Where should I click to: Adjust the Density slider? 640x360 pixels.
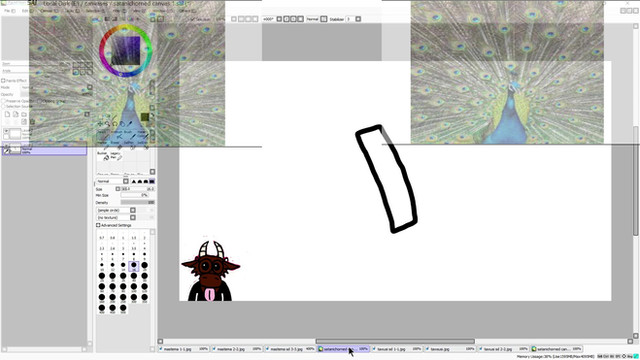pyautogui.click(x=138, y=202)
